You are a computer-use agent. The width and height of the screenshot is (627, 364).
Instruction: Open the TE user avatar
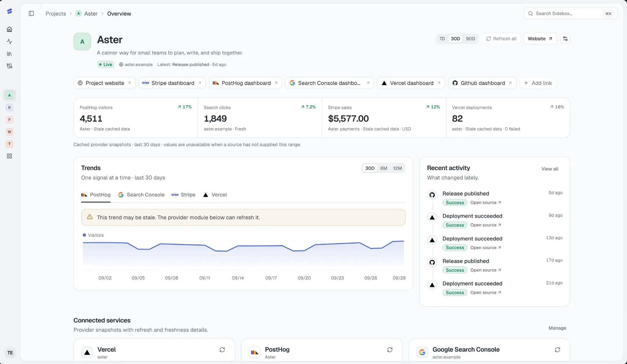point(10,353)
